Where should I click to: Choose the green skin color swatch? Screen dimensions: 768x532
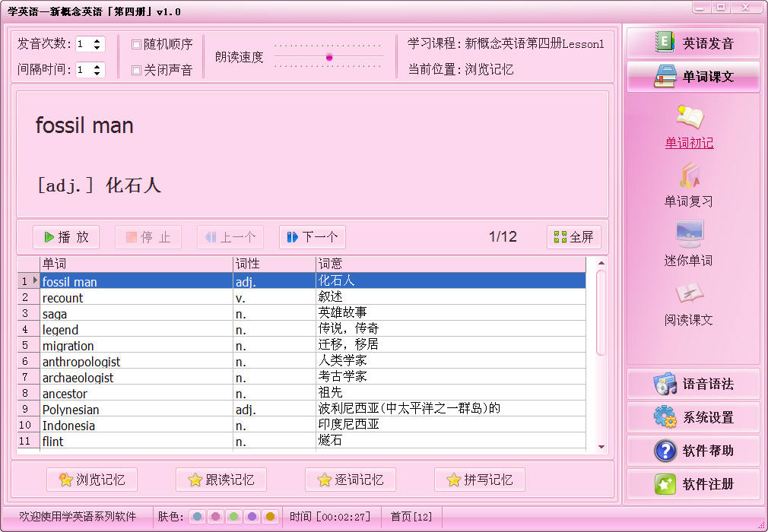point(233,517)
